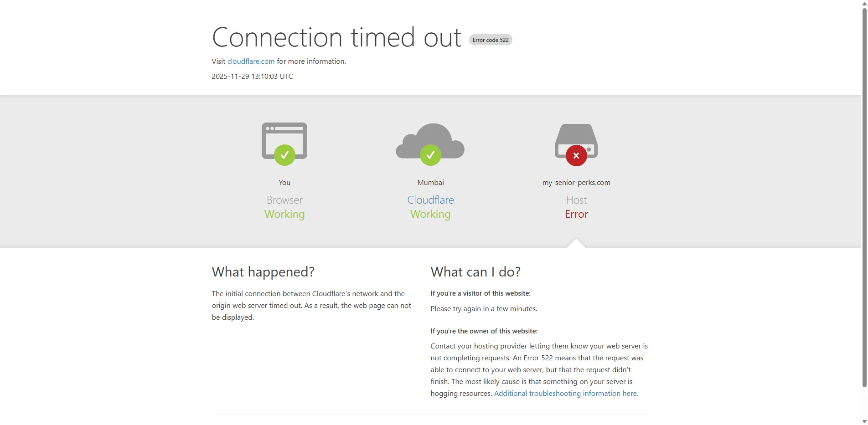
Task: Click the red Error status text
Action: tap(576, 214)
